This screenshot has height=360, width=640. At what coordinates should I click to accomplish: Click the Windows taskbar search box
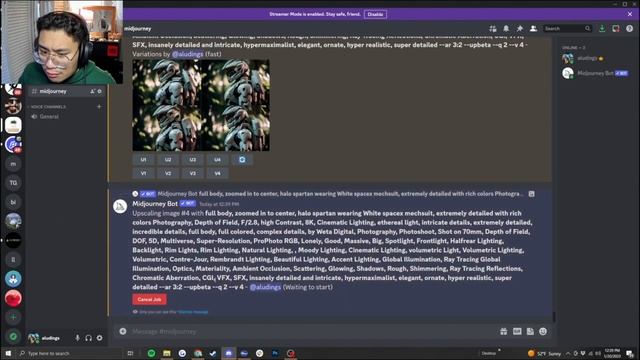click(x=69, y=353)
